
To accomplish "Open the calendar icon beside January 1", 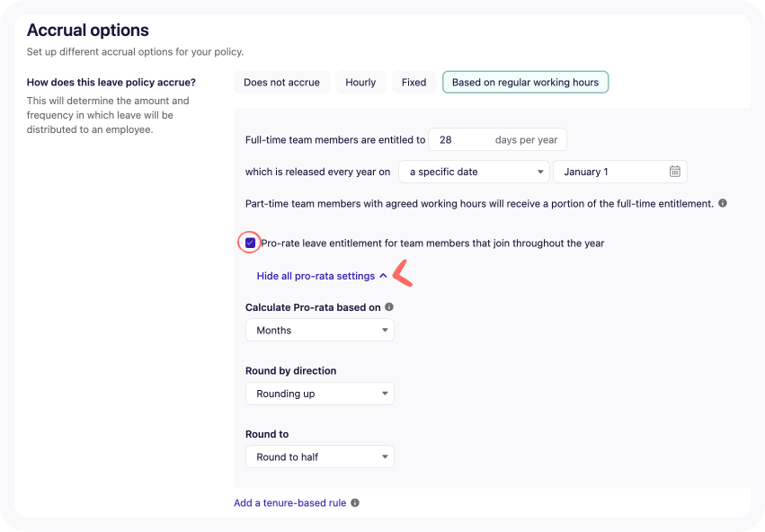I will 674,172.
